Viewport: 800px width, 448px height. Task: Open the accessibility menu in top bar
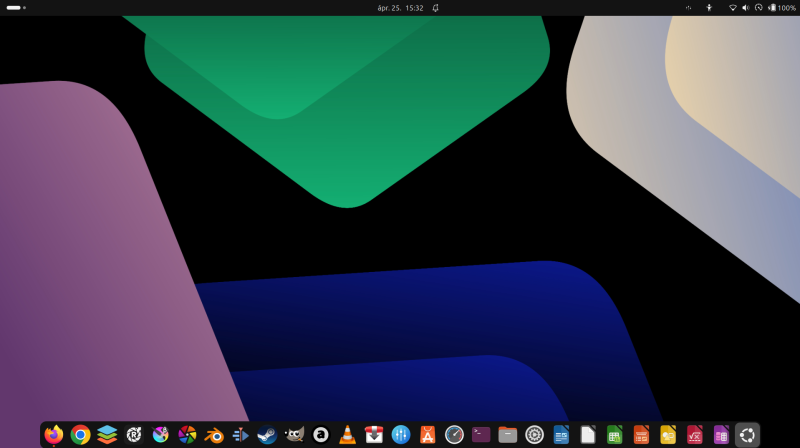click(x=709, y=7)
